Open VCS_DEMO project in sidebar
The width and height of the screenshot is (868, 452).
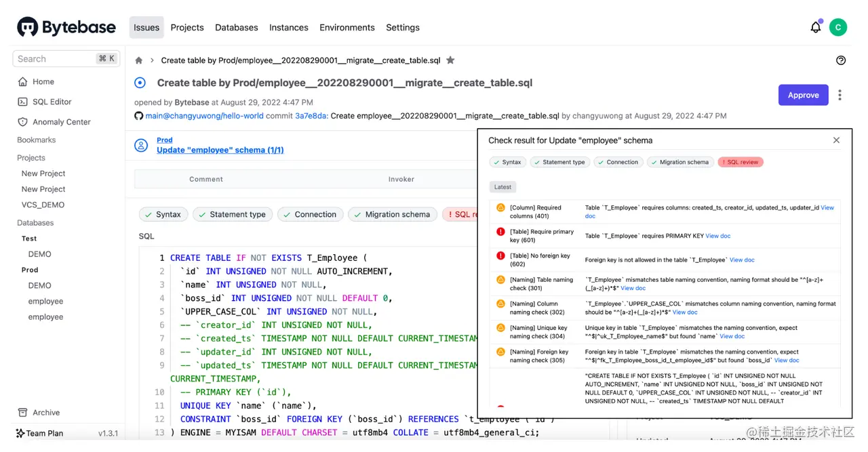(x=43, y=205)
